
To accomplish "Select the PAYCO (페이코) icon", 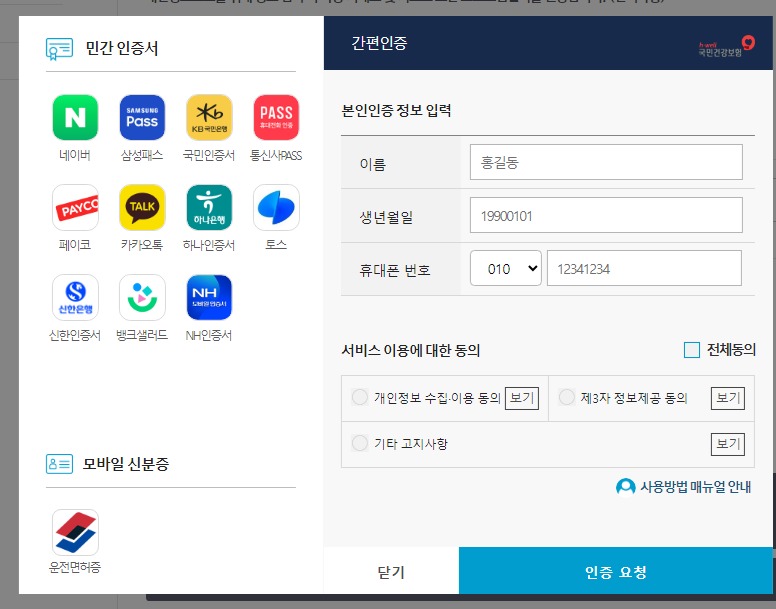I will point(75,207).
